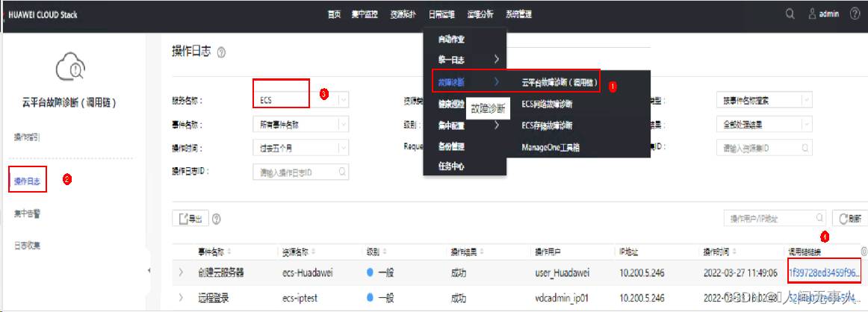Click search icon in 操作日志ID field

tap(342, 172)
